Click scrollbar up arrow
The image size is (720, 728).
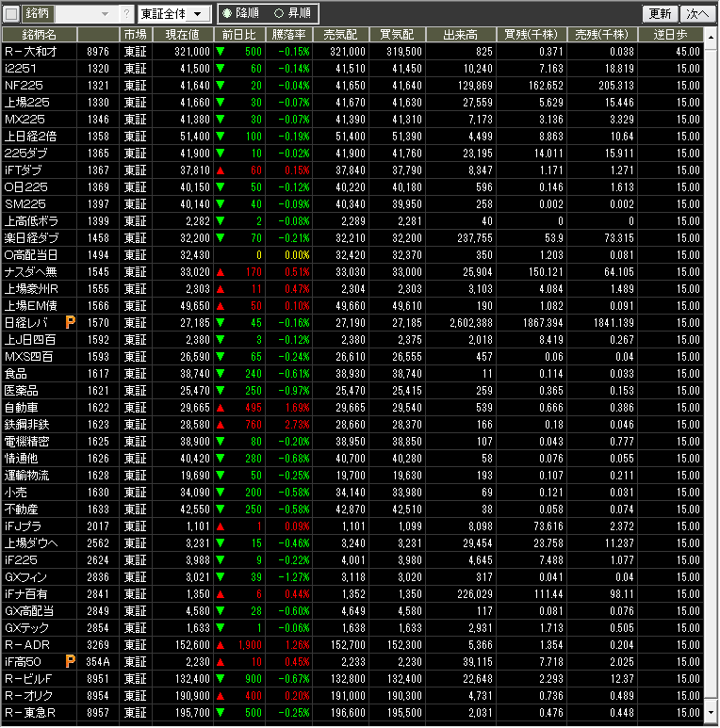[x=711, y=36]
